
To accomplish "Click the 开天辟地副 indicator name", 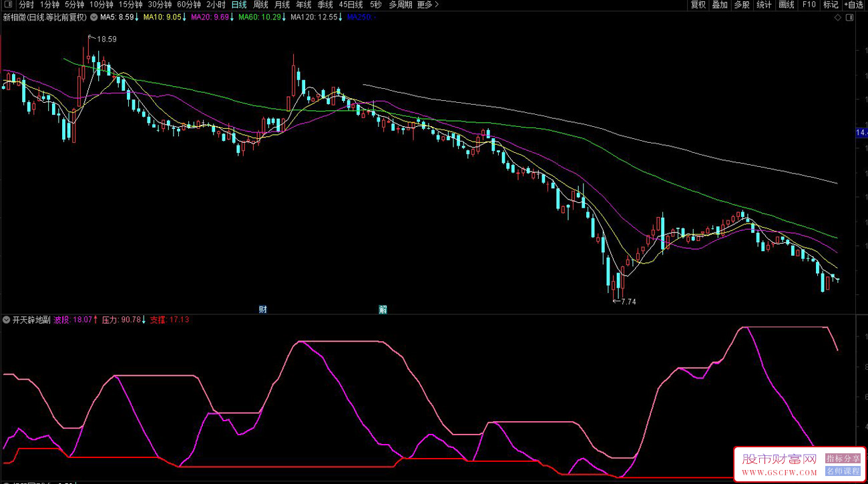I will coord(31,320).
